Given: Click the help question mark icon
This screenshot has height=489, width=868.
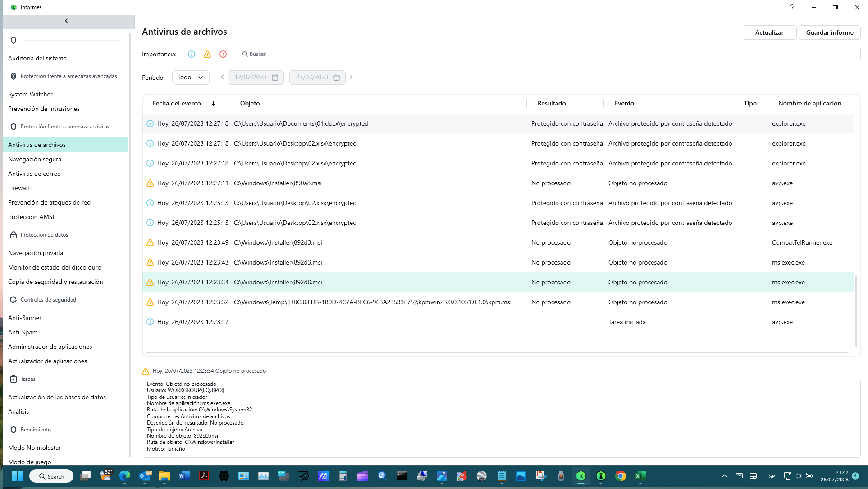Looking at the screenshot, I should click(792, 7).
